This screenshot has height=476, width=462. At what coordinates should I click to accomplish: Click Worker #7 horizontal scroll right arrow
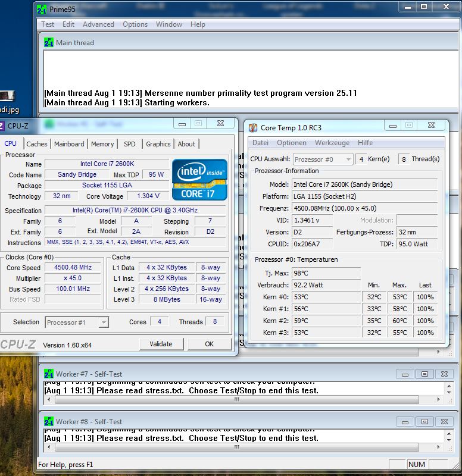click(438, 399)
